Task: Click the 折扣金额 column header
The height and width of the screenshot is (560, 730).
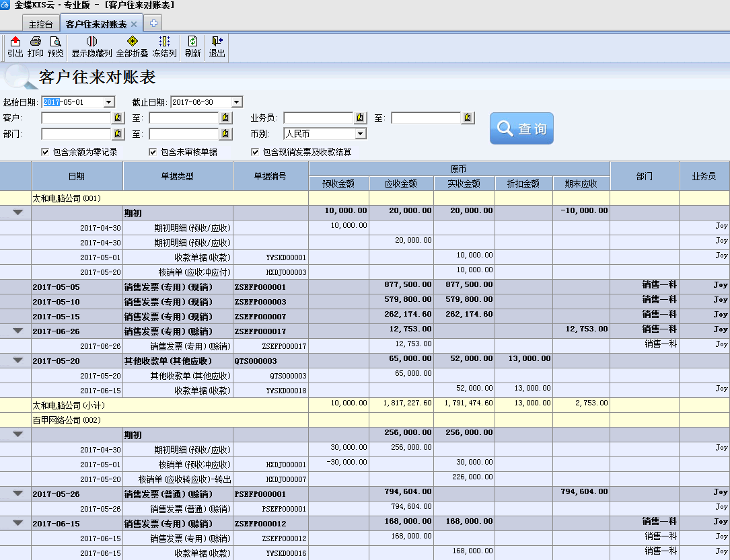Action: pos(523,184)
